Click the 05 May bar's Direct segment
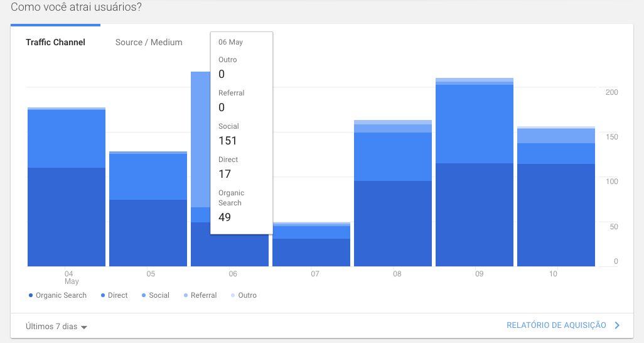 tap(148, 177)
